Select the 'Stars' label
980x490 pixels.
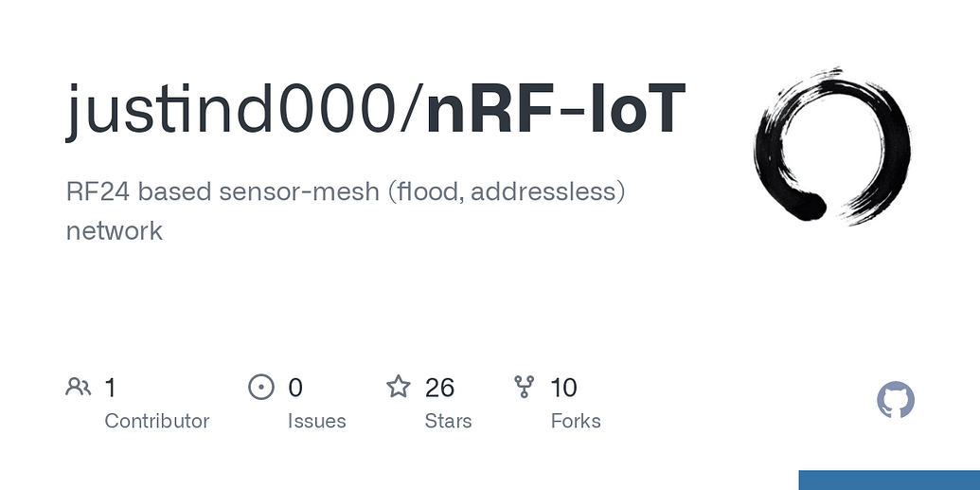(x=448, y=421)
